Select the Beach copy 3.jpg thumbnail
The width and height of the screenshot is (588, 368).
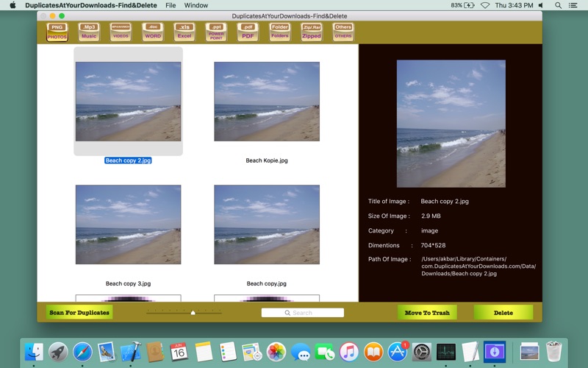pyautogui.click(x=128, y=224)
